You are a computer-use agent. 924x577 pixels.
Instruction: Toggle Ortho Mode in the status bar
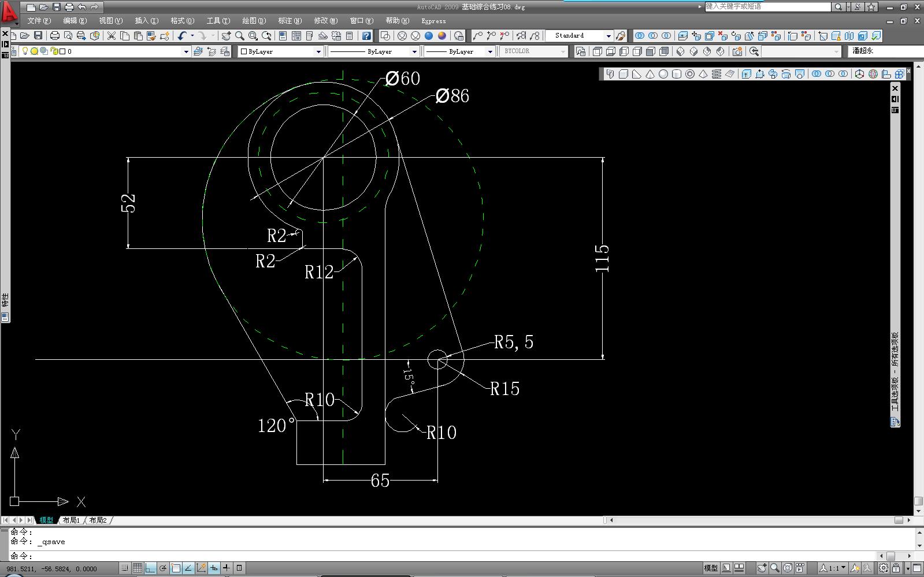pos(150,568)
